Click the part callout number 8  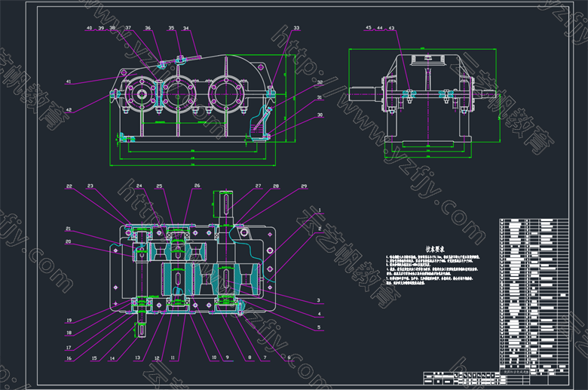point(250,358)
